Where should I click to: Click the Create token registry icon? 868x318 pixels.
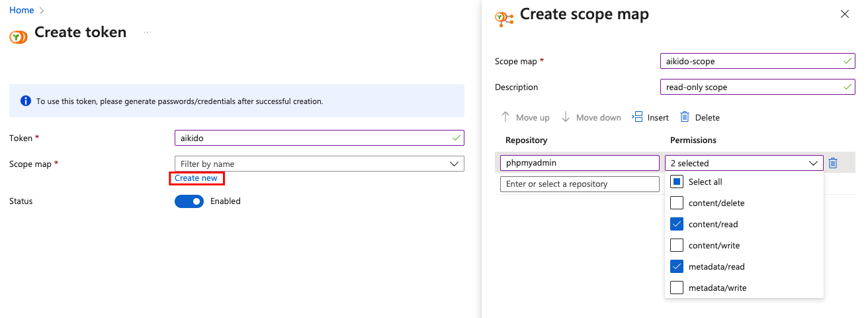[19, 36]
